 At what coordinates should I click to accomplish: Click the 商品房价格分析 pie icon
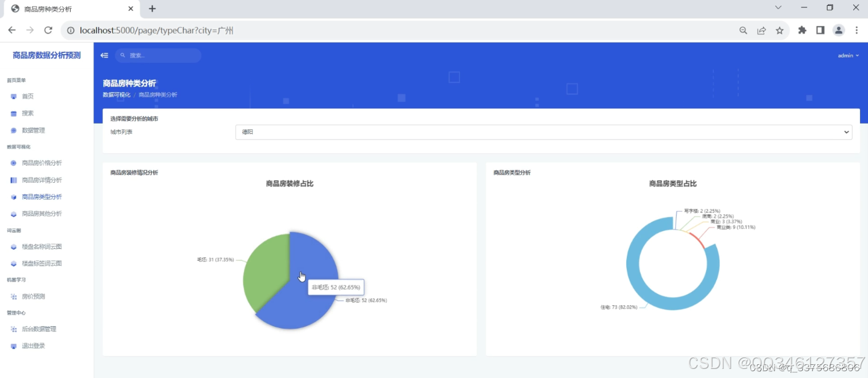pos(13,163)
